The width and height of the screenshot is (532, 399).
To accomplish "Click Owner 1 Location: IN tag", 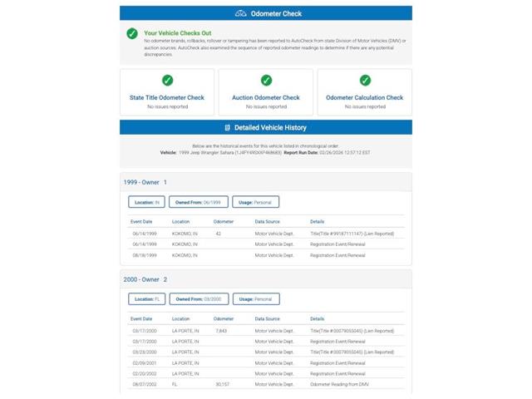I will pyautogui.click(x=146, y=202).
